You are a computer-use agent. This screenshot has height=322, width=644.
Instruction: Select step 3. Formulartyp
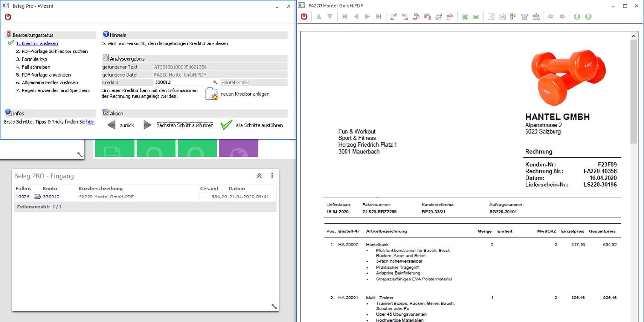[32, 59]
